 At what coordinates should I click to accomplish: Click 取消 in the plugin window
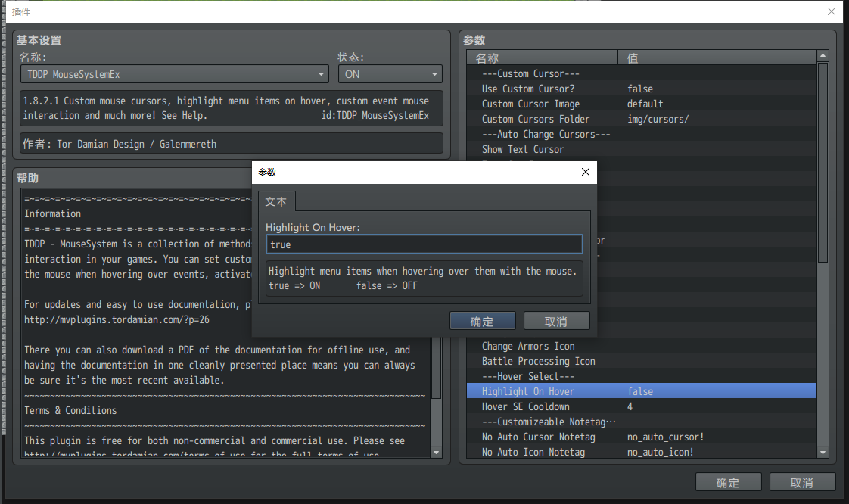pyautogui.click(x=802, y=482)
